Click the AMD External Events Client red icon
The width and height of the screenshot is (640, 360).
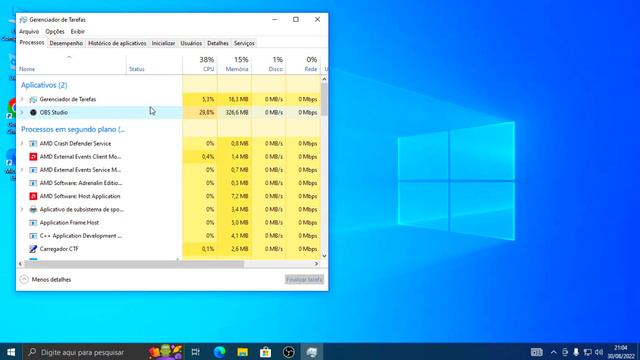coord(33,157)
